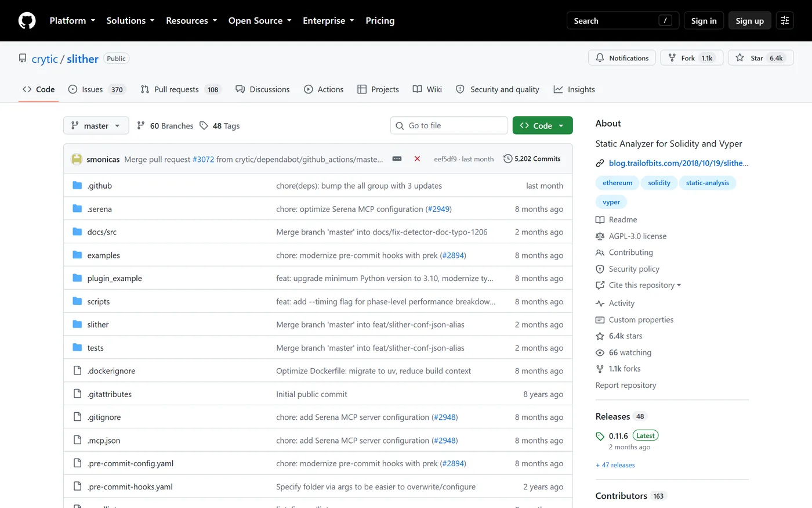The height and width of the screenshot is (508, 812).
Task: Click the Notifications bell button
Action: 622,58
